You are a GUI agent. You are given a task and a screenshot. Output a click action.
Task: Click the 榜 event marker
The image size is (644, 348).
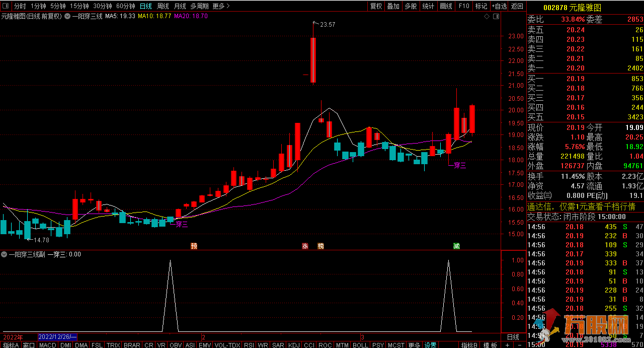320,246
